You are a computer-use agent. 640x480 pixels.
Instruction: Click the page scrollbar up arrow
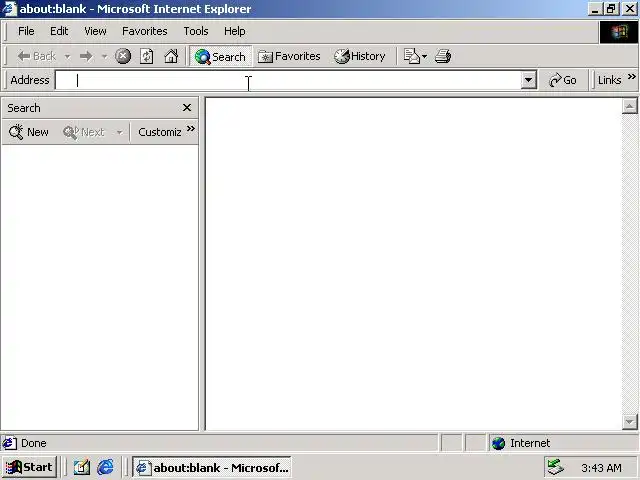(x=629, y=107)
